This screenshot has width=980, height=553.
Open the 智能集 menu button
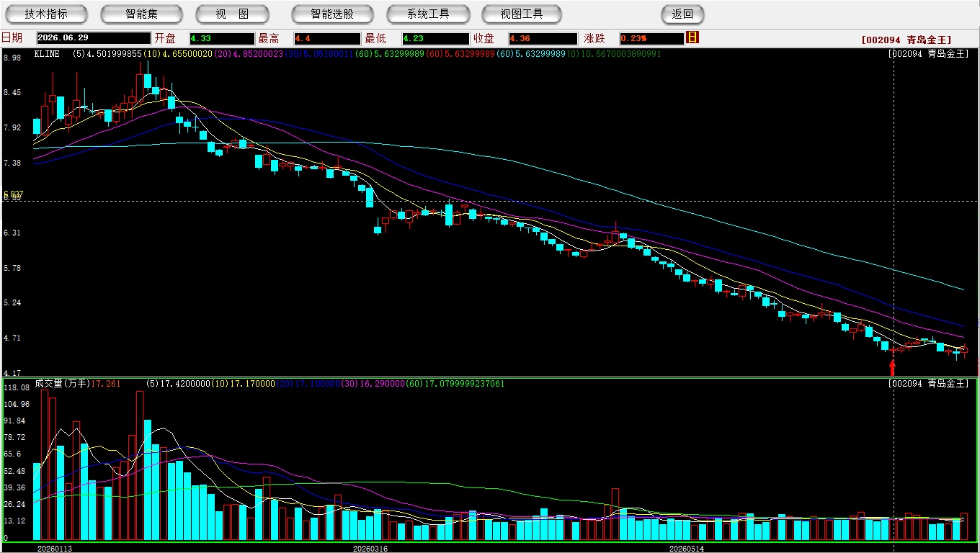pyautogui.click(x=142, y=14)
